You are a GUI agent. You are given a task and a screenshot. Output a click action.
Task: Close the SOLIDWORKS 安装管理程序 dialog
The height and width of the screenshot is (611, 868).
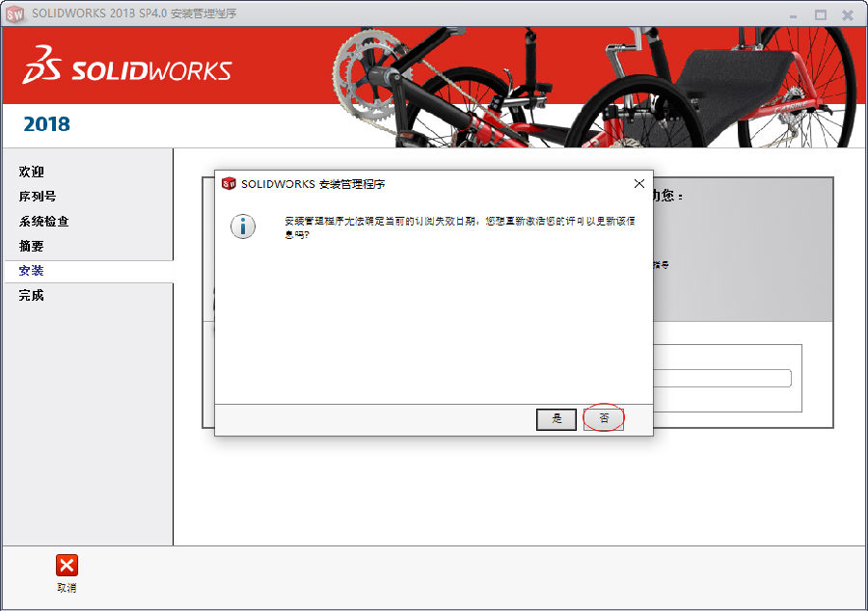coord(638,183)
